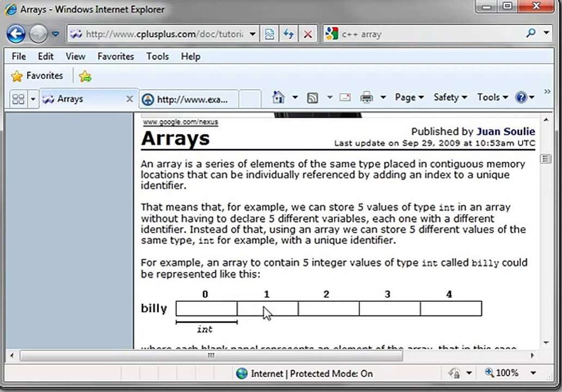Refresh the page with Refresh icon
The height and width of the screenshot is (392, 562).
click(x=289, y=34)
